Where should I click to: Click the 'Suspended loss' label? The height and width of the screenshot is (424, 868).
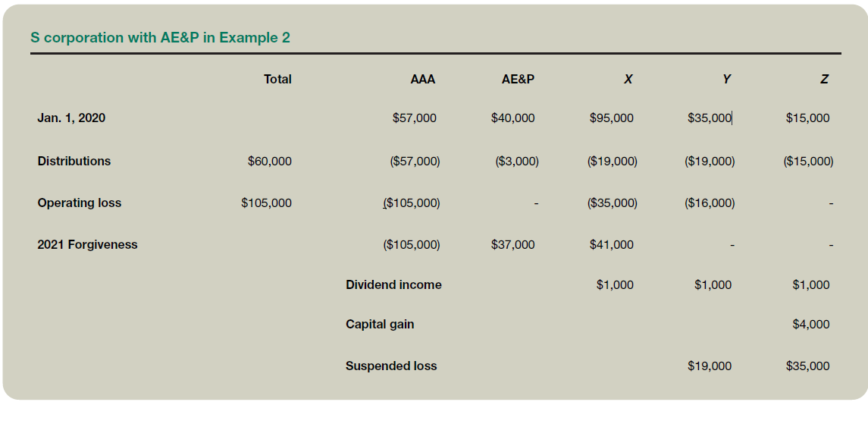click(391, 366)
